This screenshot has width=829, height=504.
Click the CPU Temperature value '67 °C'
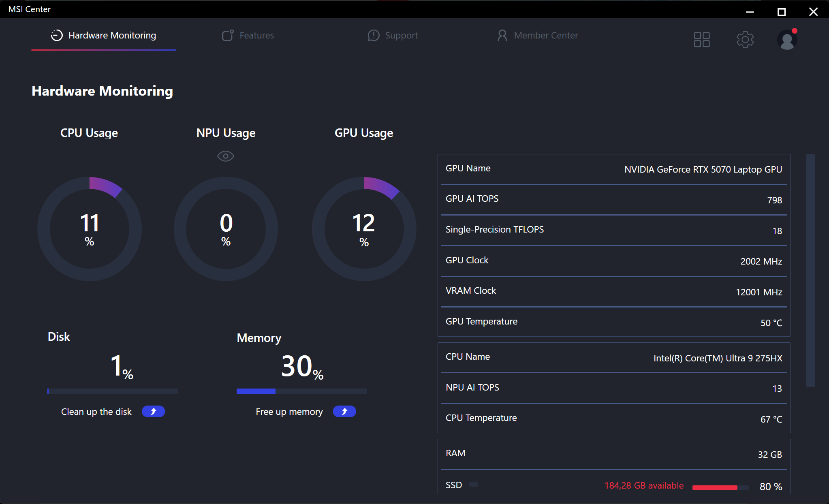pyautogui.click(x=771, y=419)
